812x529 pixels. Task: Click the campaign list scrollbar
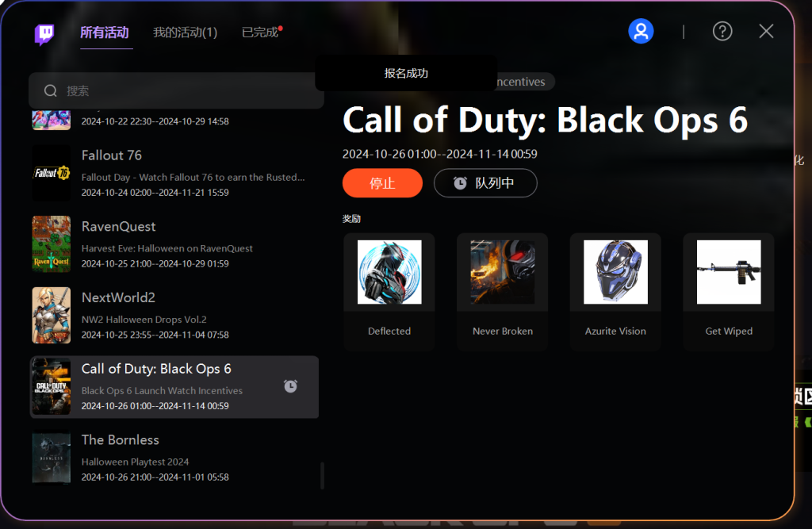[x=322, y=476]
